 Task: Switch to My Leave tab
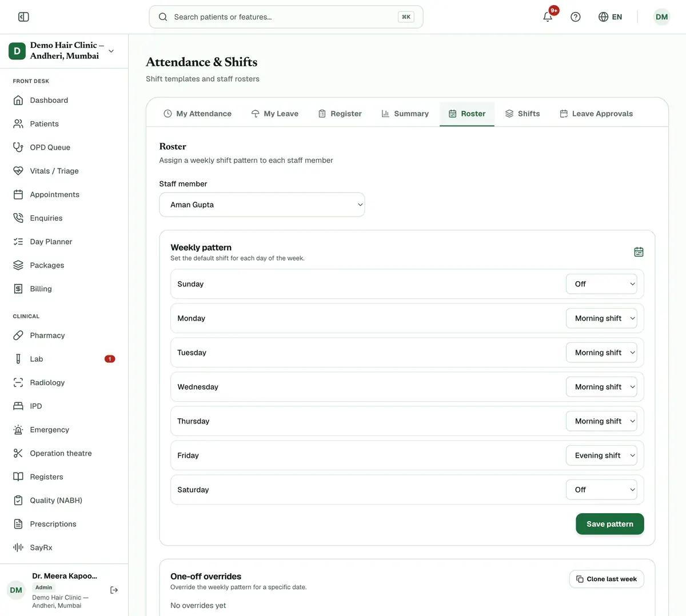pyautogui.click(x=274, y=114)
